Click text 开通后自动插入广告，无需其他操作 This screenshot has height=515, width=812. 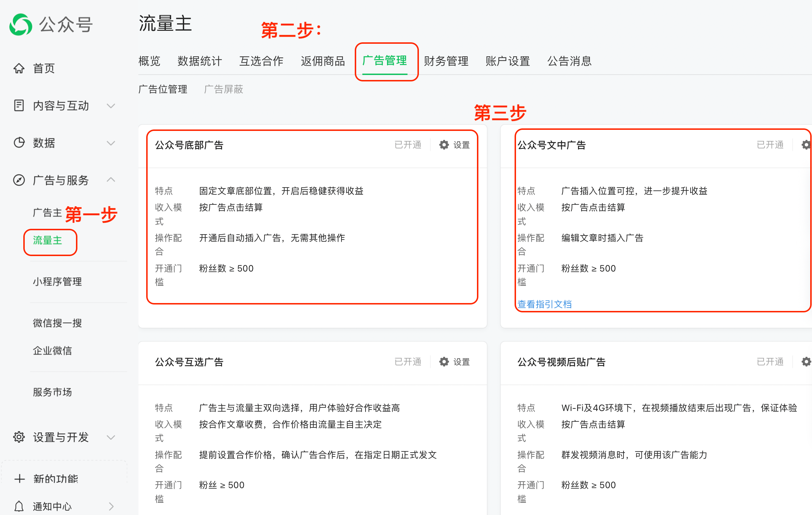pos(272,238)
